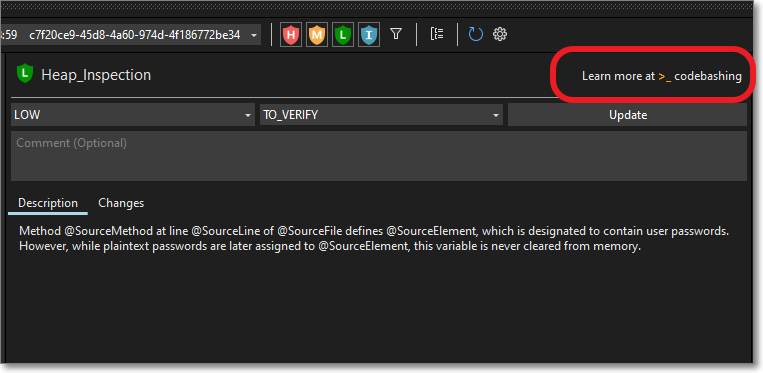Click the green Low shield beside Heap_Inspection
The height and width of the screenshot is (373, 763).
tap(25, 74)
